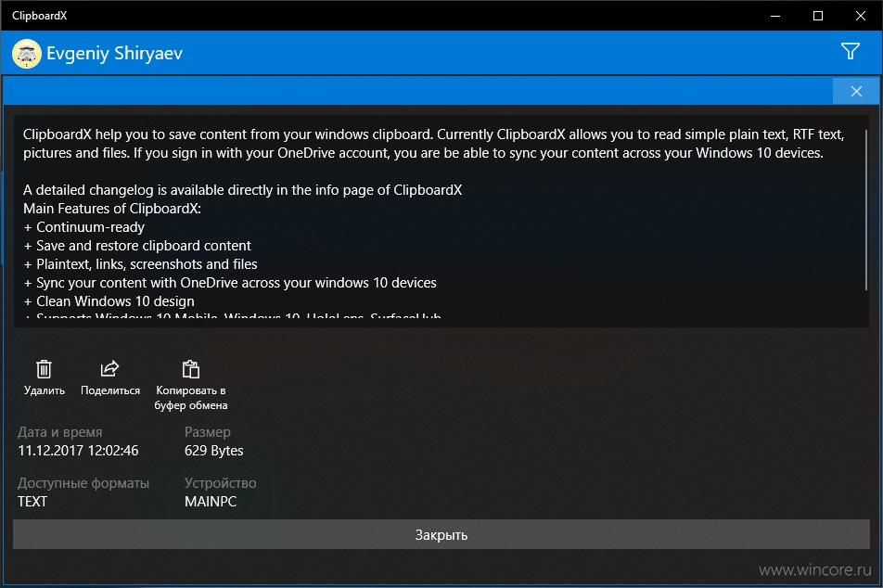Screen dimensions: 883x588
Task: Click the 'Дата и время' label
Action: [60, 432]
